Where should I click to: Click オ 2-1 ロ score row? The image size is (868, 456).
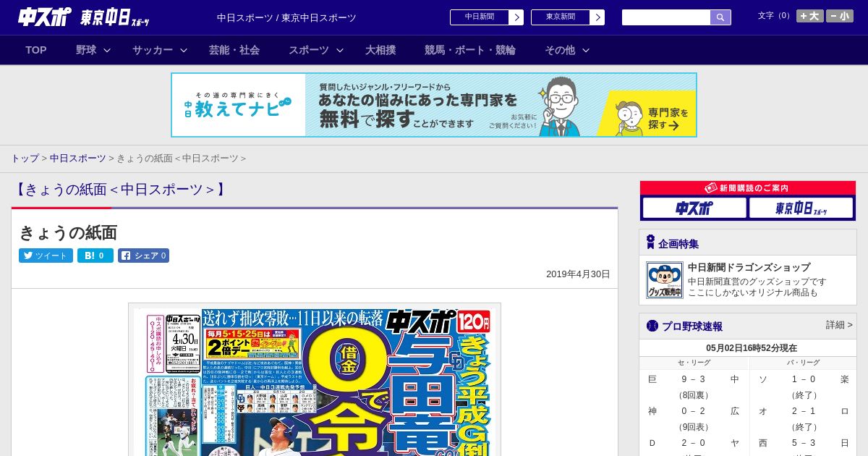tap(804, 411)
